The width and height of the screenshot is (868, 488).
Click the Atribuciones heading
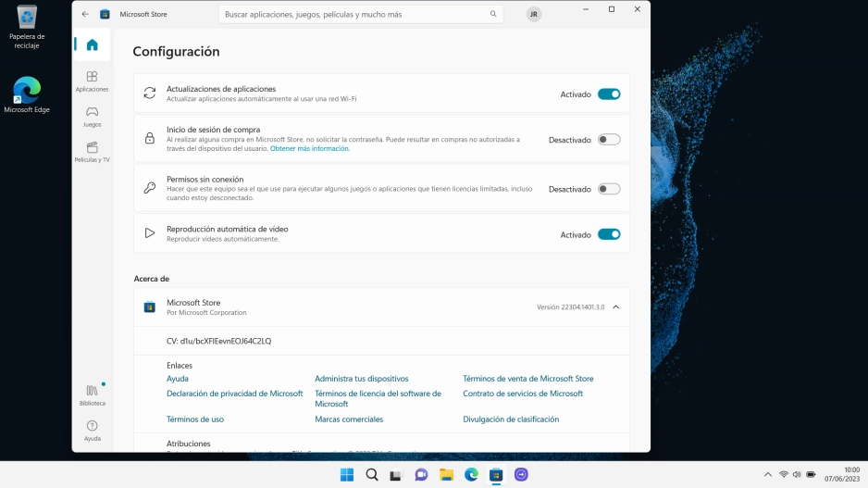click(188, 444)
